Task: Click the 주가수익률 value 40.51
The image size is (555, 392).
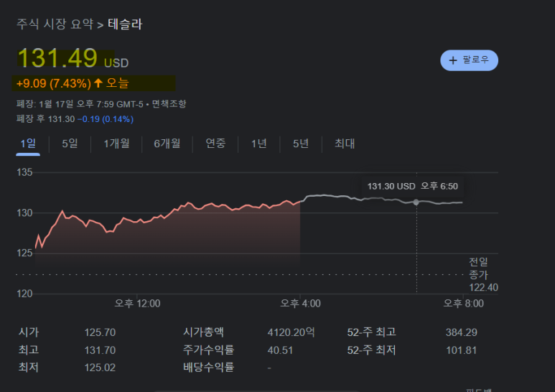Action: coord(280,350)
